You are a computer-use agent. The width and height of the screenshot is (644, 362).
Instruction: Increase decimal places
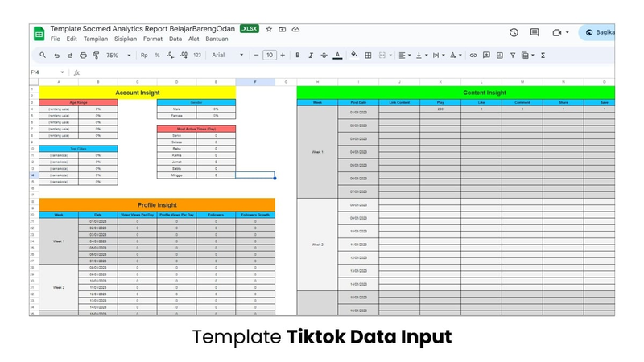pos(184,55)
